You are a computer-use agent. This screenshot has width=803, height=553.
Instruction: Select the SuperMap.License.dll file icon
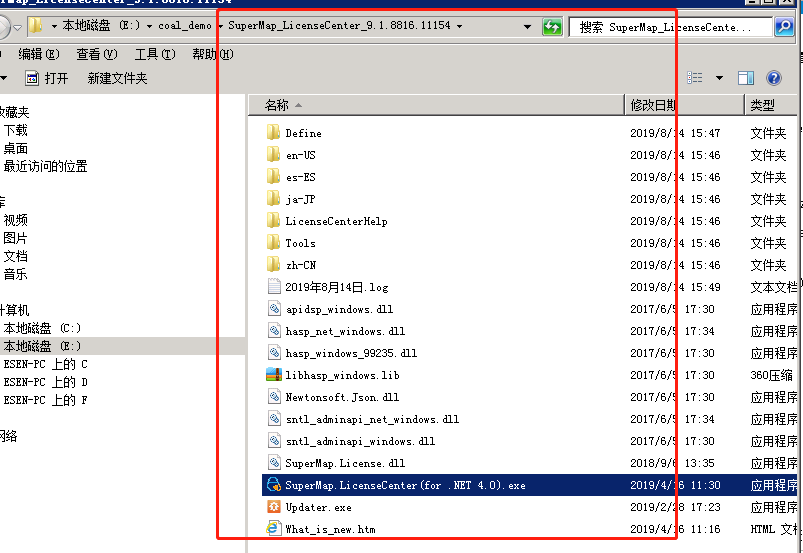(274, 463)
